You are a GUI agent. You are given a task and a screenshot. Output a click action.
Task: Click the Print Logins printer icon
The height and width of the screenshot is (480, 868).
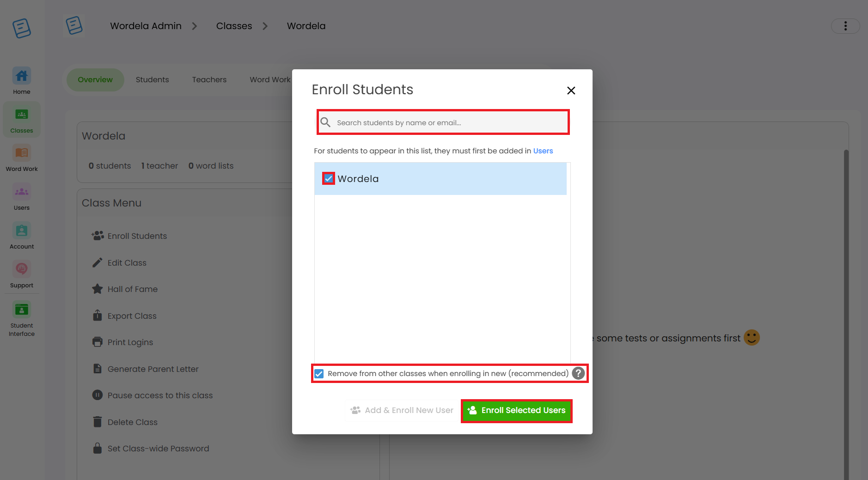97,342
